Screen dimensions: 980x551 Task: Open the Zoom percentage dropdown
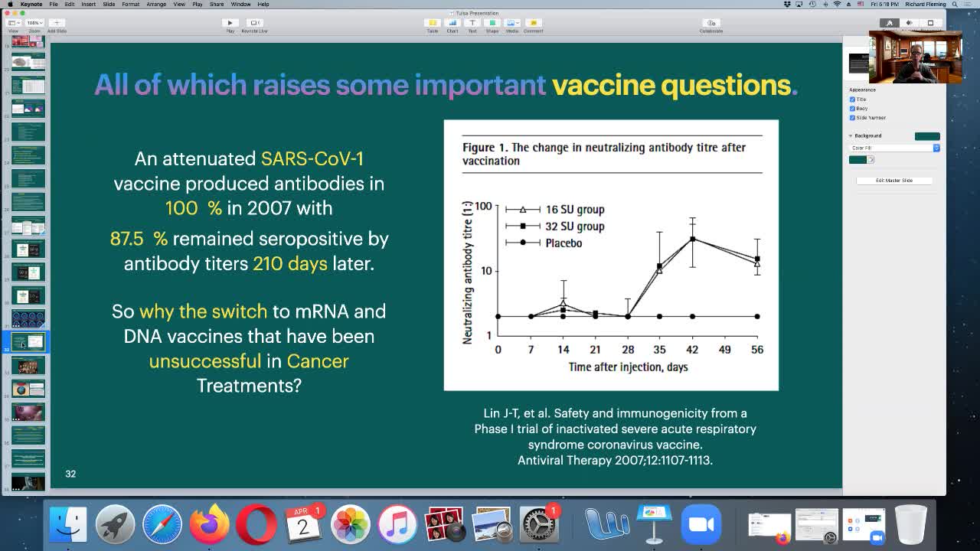(34, 23)
